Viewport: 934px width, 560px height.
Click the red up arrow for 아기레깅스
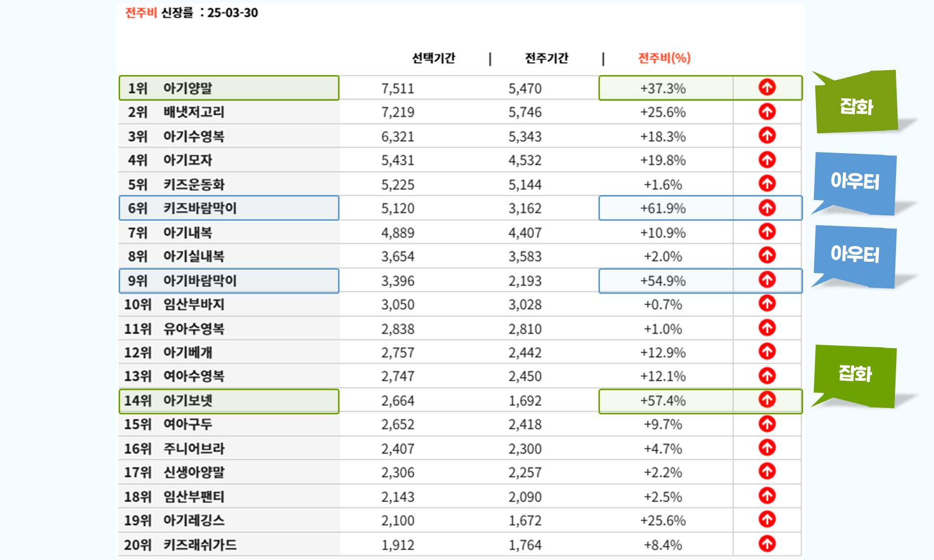pyautogui.click(x=766, y=520)
